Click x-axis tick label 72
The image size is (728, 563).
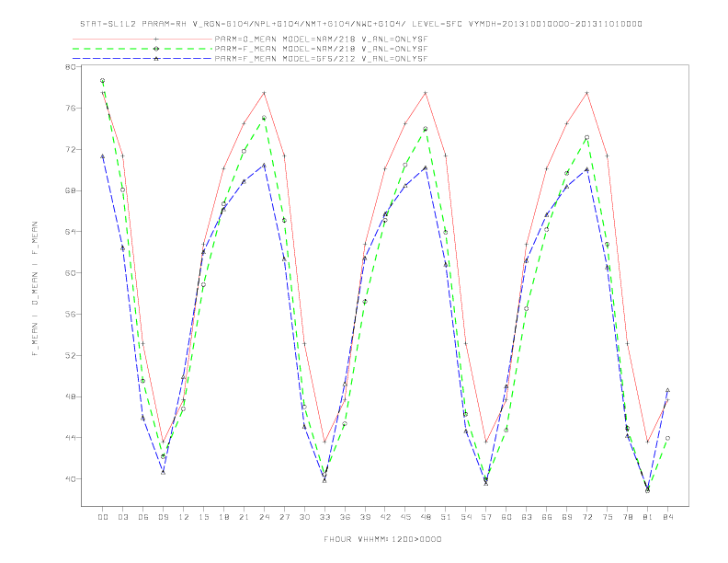[587, 517]
